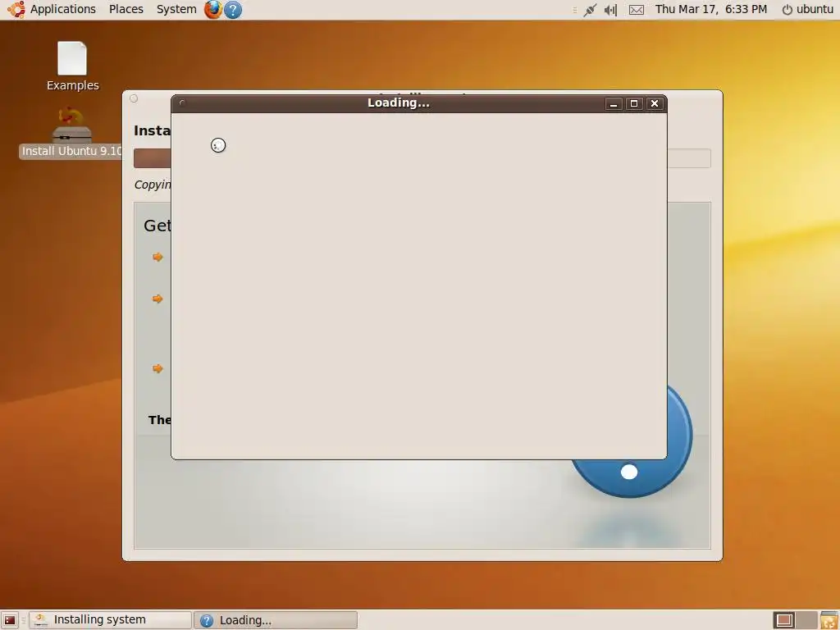
Task: Select the Examples desktop icon
Action: pyautogui.click(x=72, y=66)
